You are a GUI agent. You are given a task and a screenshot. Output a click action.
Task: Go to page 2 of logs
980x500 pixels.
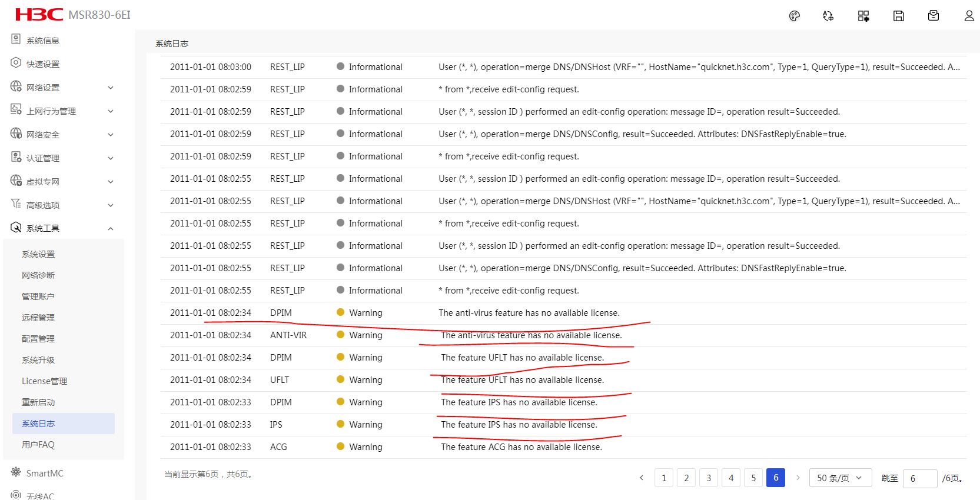coord(686,478)
